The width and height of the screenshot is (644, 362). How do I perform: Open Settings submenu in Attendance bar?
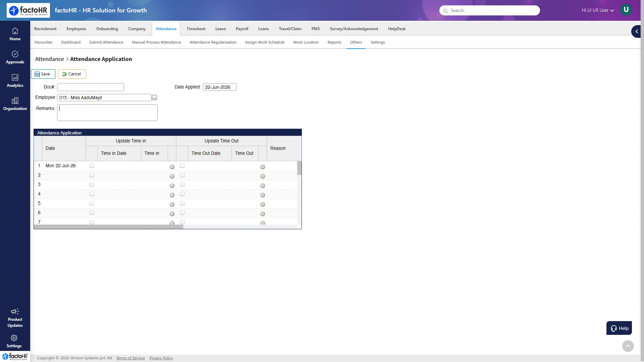coord(378,42)
